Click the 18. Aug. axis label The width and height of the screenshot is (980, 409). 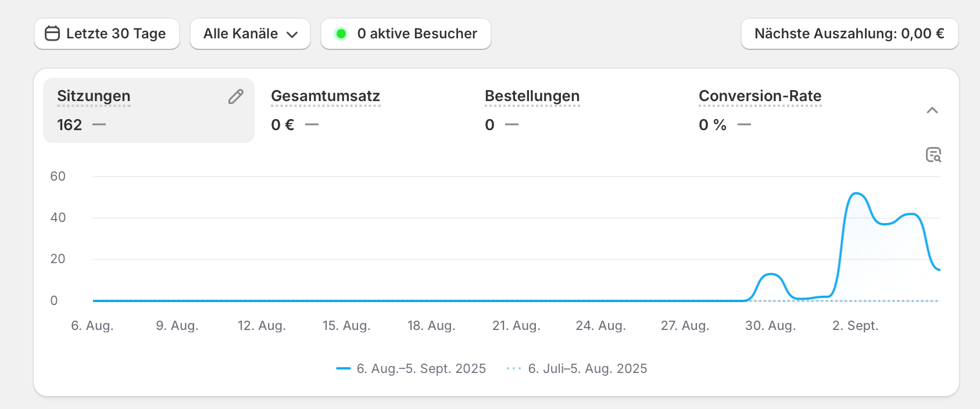click(431, 325)
